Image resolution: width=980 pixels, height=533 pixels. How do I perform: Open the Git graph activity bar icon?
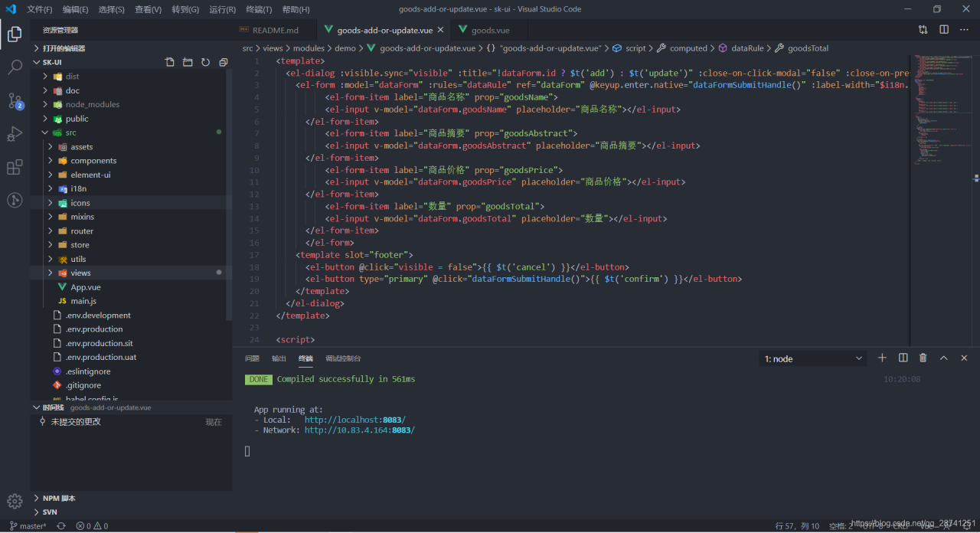(15, 200)
